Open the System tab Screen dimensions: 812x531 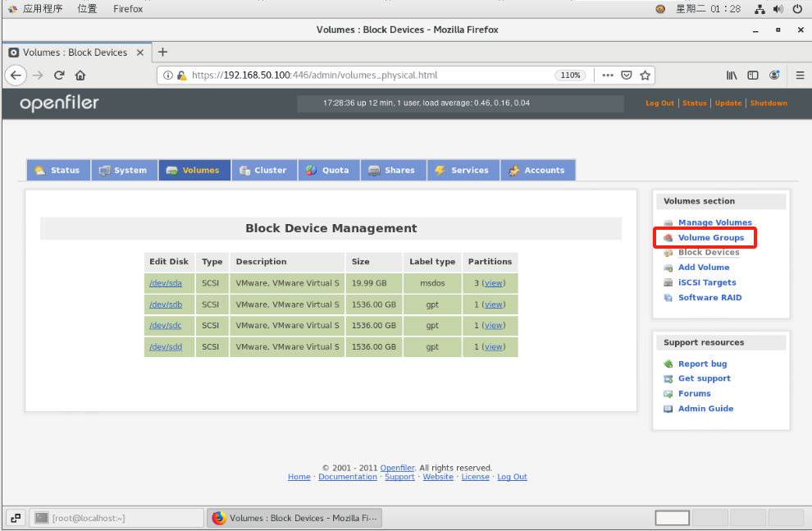point(125,170)
